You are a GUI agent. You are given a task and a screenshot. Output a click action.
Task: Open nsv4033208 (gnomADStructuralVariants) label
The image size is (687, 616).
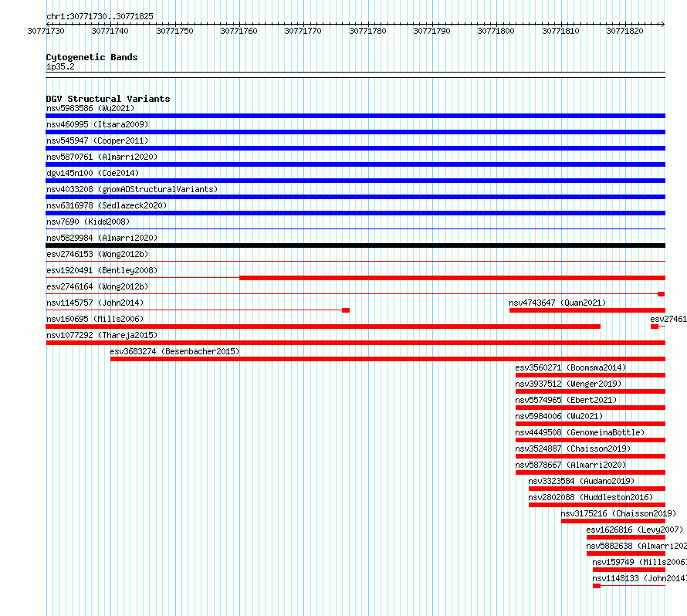pyautogui.click(x=132, y=189)
